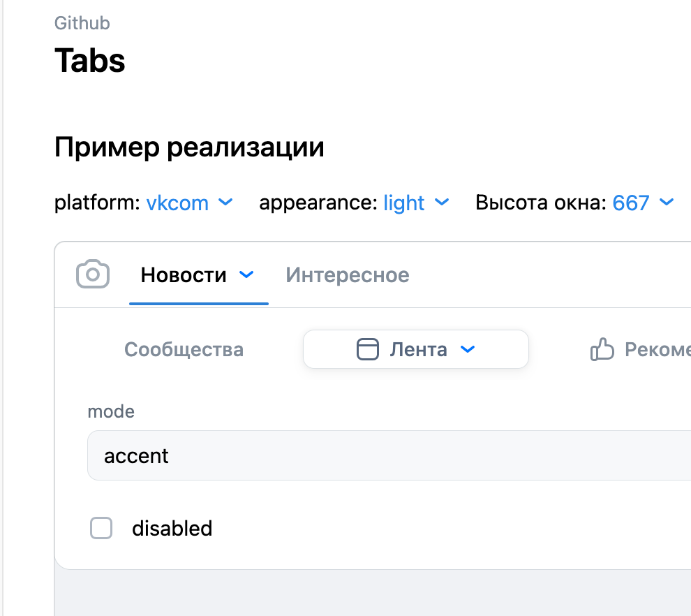Click the active Новости tab
Viewport: 691px width, 616px height.
click(183, 274)
